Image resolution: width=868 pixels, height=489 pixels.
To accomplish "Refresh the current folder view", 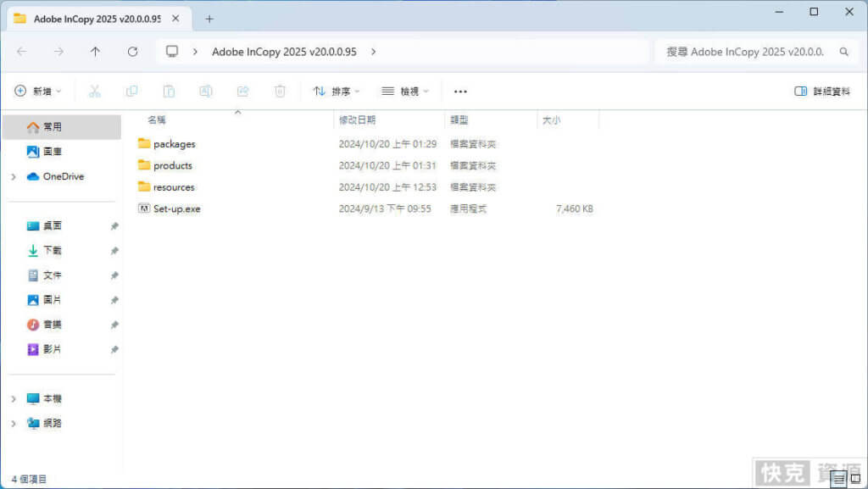I will pyautogui.click(x=132, y=52).
